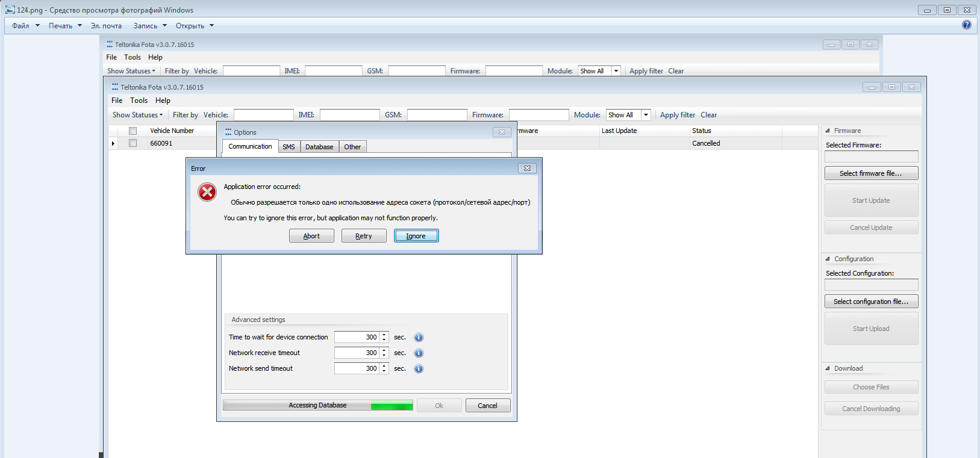This screenshot has height=458, width=980.
Task: Collapse the Firmware panel section
Action: [x=828, y=131]
